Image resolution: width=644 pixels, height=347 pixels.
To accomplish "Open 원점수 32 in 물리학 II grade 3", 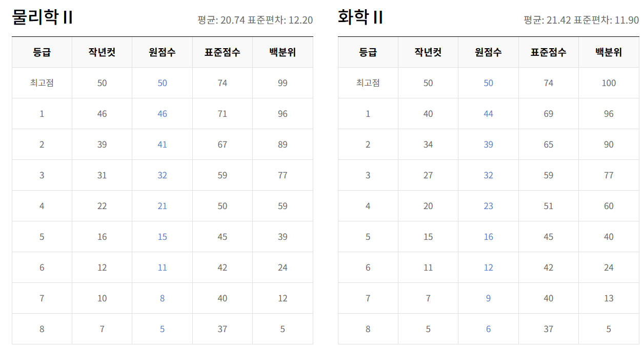I will pos(162,175).
